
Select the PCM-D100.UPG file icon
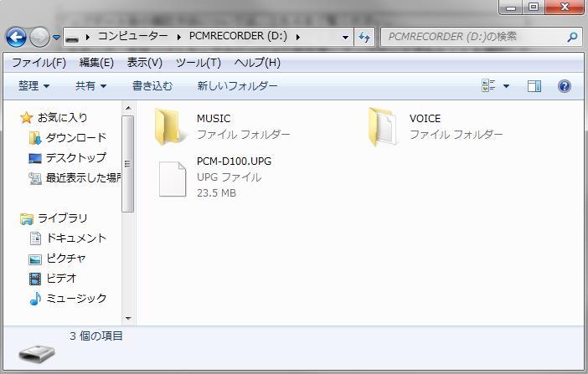[173, 179]
